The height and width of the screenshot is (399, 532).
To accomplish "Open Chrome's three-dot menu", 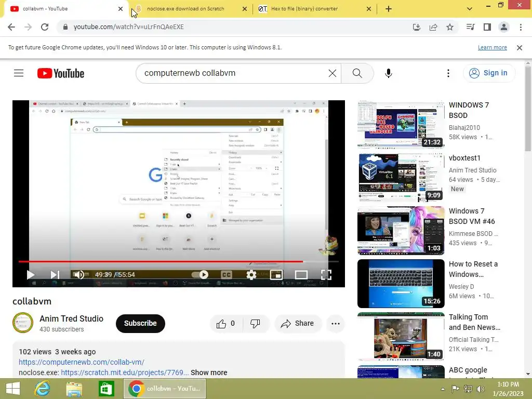I will click(x=521, y=27).
